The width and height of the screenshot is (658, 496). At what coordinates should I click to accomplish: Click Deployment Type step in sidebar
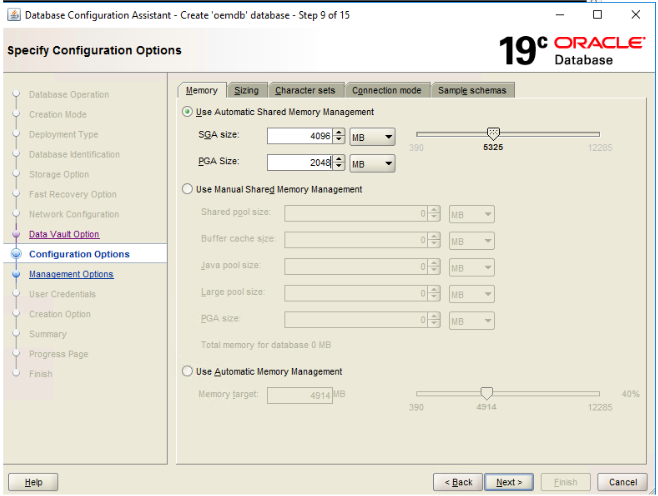tap(63, 134)
